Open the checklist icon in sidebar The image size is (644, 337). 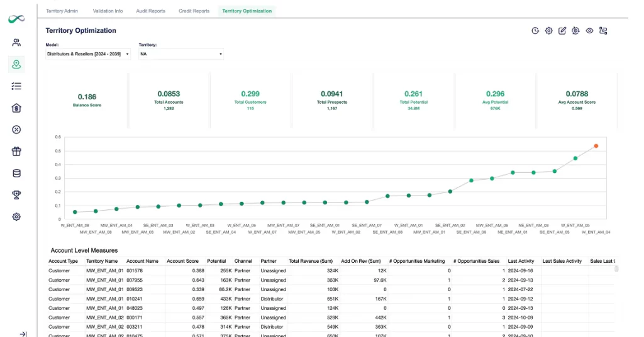[17, 86]
